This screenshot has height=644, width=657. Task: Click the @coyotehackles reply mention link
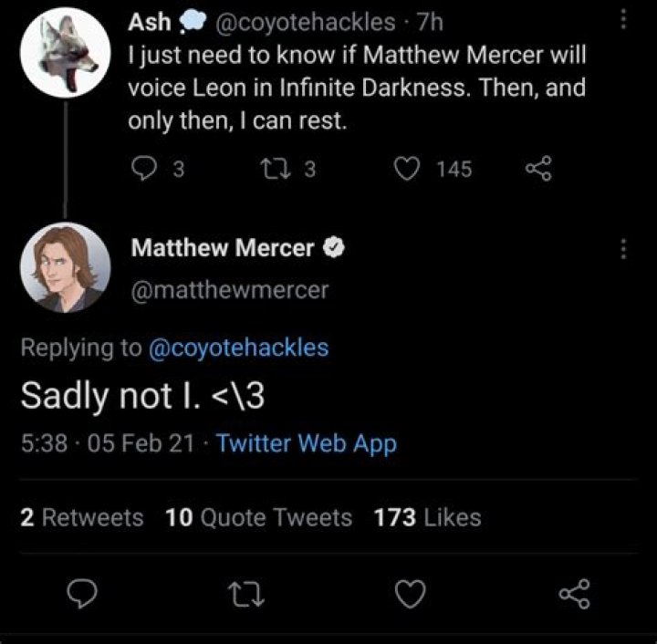point(237,348)
